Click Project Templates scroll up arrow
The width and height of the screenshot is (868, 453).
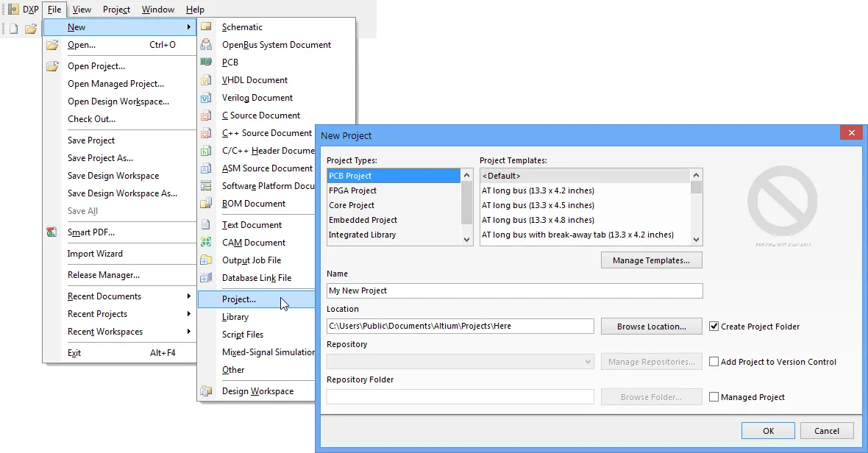(x=697, y=175)
